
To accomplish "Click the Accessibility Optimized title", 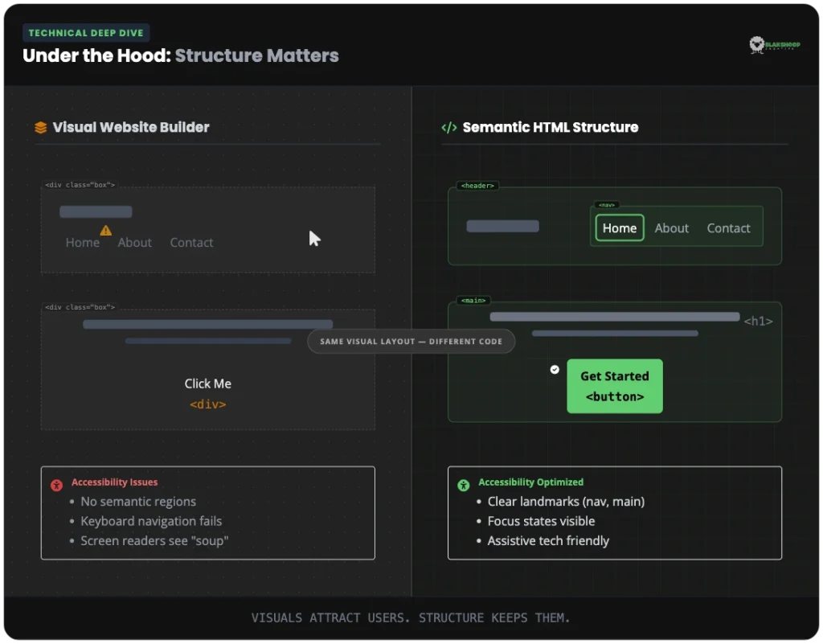I will pyautogui.click(x=530, y=482).
